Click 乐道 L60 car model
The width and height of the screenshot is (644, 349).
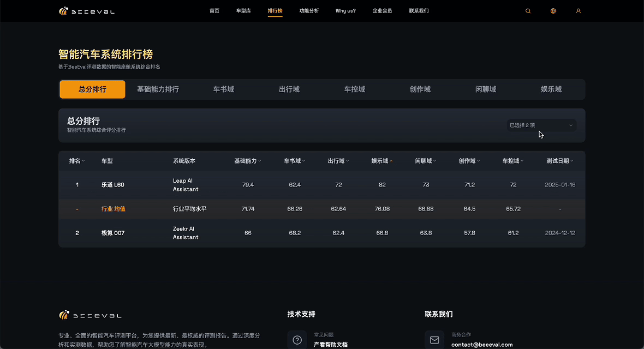113,185
